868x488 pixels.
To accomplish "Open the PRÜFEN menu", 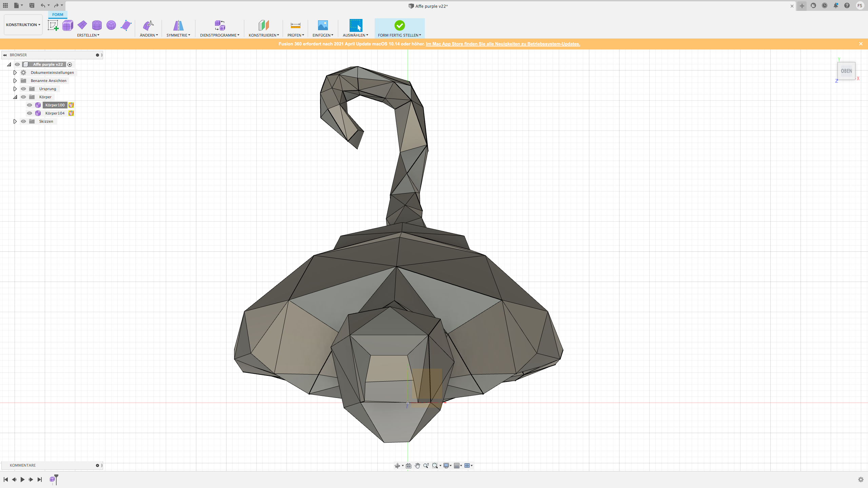I will (296, 35).
